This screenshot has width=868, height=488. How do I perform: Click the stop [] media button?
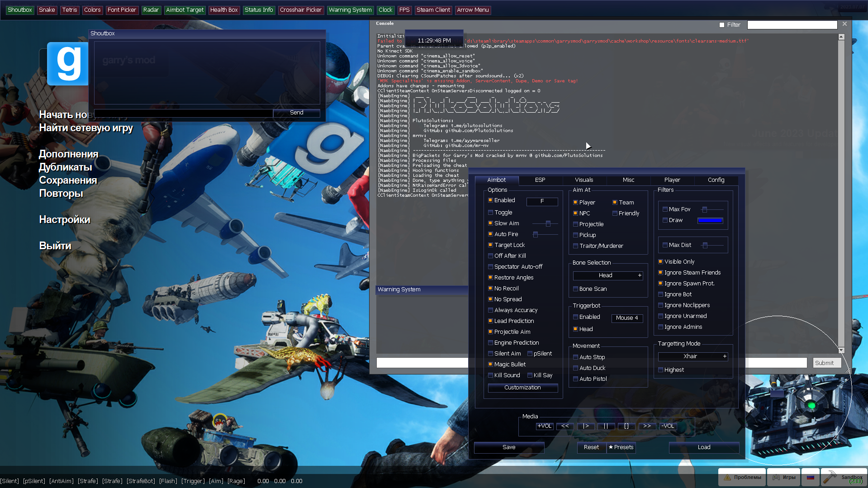[626, 426]
